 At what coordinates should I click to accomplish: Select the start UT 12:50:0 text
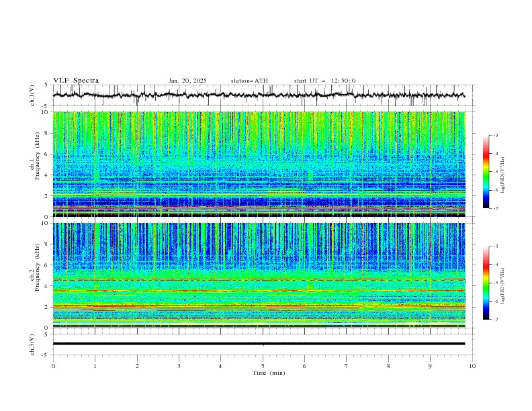tap(324, 81)
